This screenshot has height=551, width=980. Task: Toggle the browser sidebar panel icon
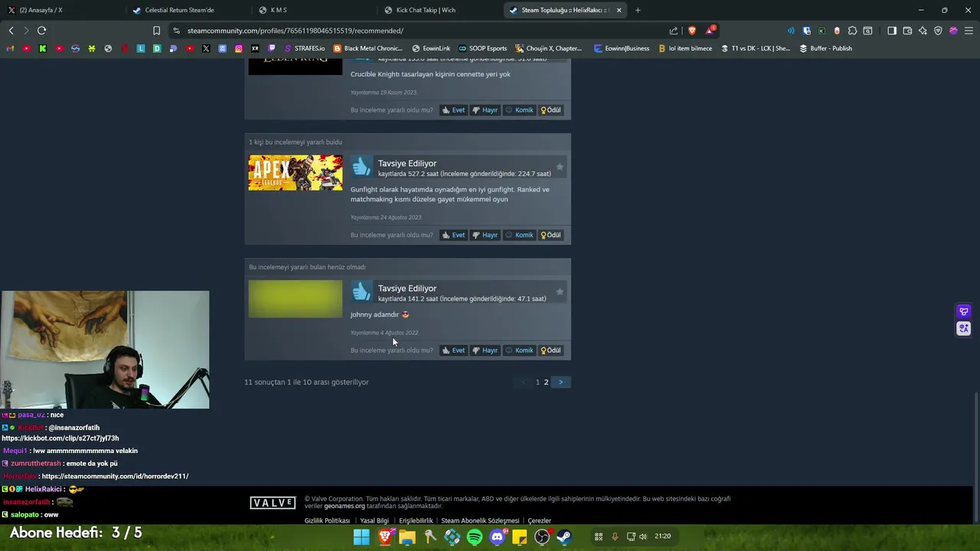pos(892,31)
